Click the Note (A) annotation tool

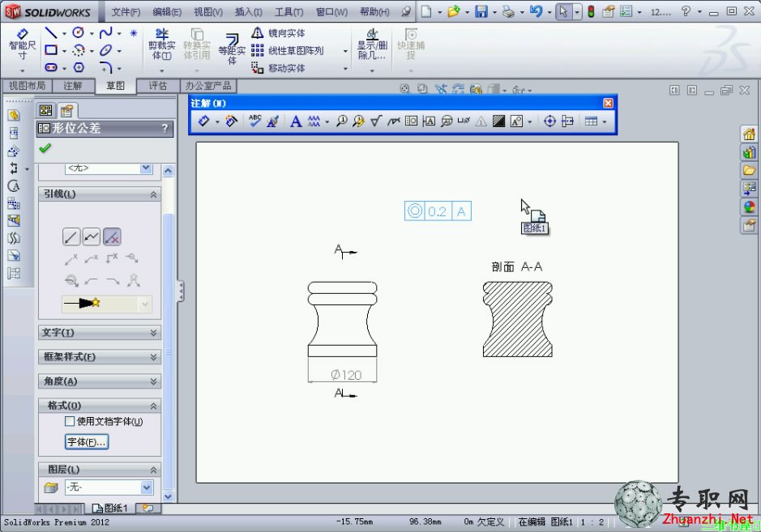pyautogui.click(x=296, y=121)
